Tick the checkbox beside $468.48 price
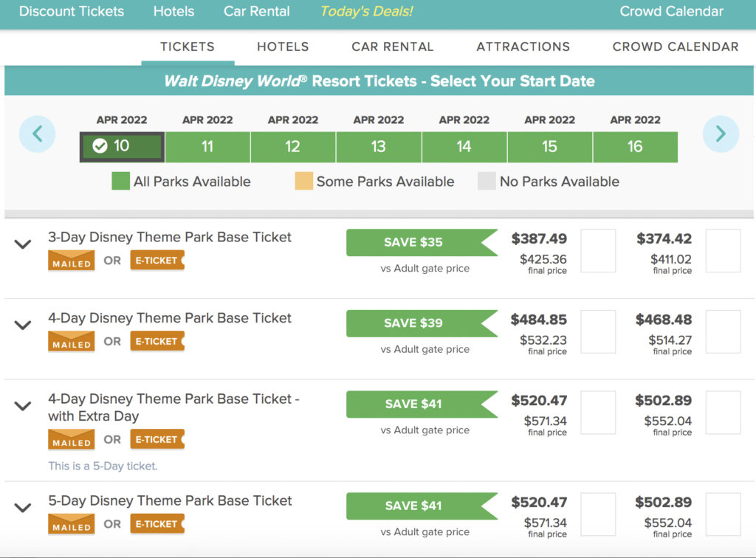 click(722, 331)
